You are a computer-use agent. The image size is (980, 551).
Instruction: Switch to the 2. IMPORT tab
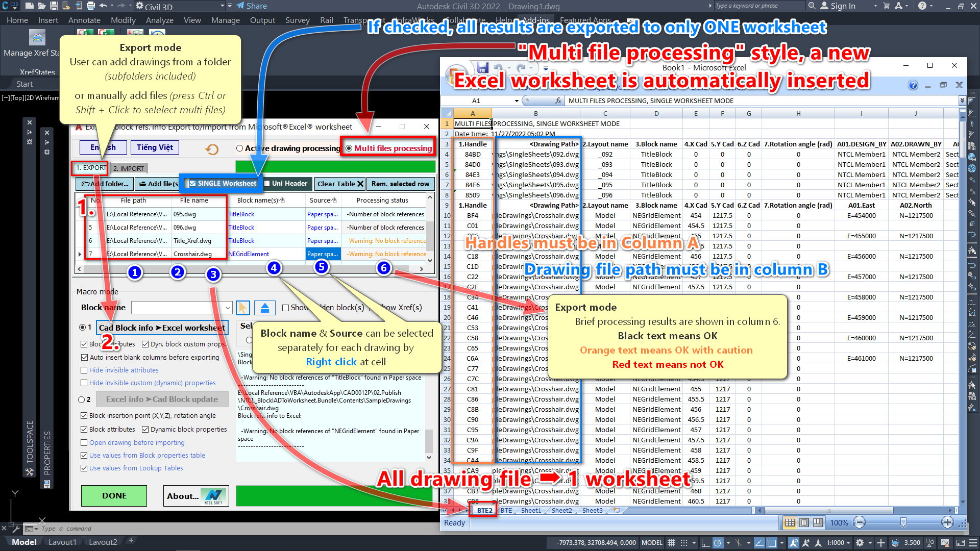click(129, 168)
